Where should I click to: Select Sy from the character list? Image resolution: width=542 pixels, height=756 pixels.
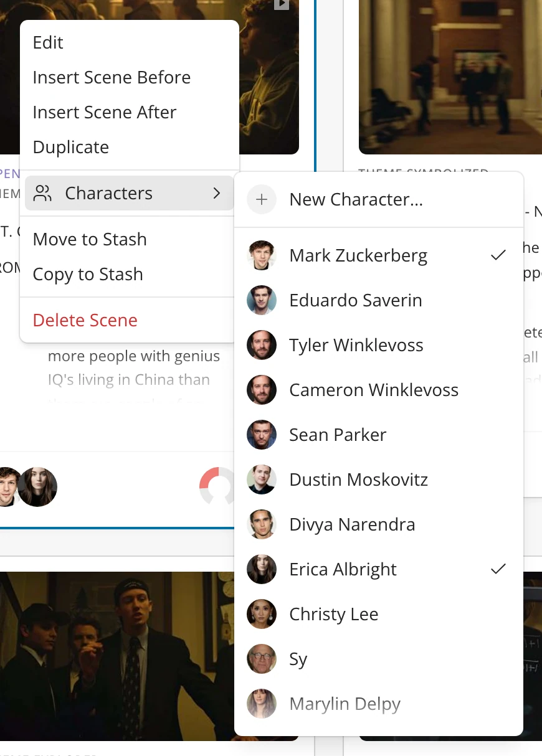[379, 659]
